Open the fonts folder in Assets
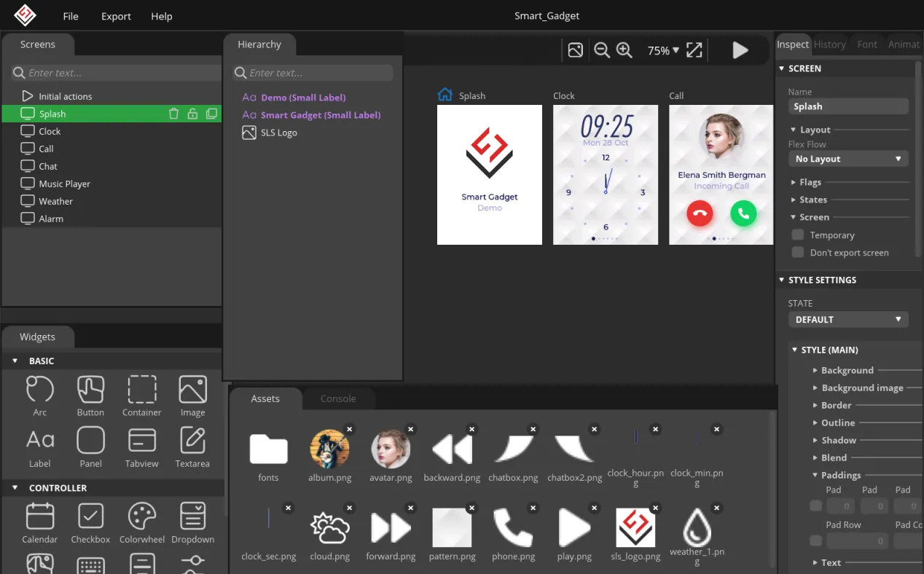Image resolution: width=924 pixels, height=574 pixels. pos(268,457)
